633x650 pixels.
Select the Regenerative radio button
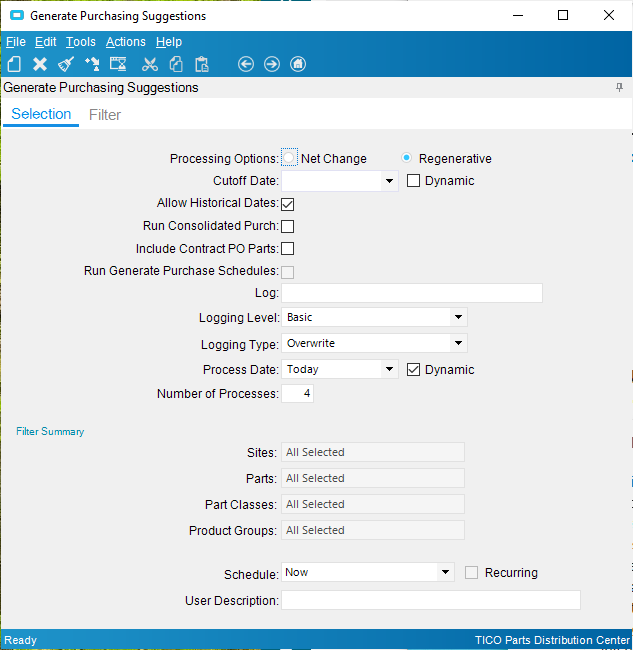pyautogui.click(x=407, y=158)
